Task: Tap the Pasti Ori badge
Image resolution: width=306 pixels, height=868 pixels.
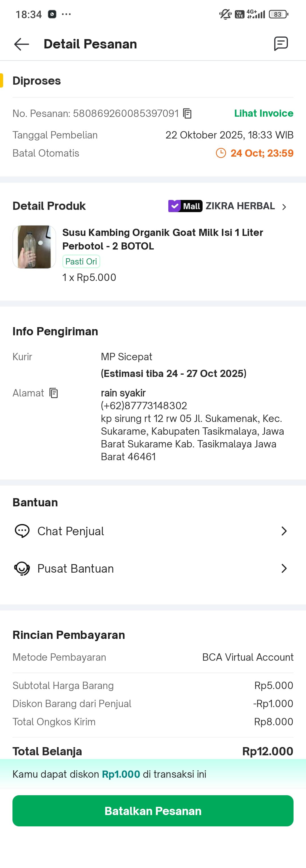Action: (x=81, y=261)
